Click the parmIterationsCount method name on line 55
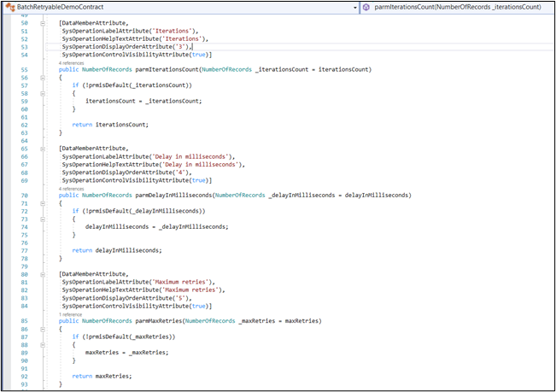 tap(167, 69)
